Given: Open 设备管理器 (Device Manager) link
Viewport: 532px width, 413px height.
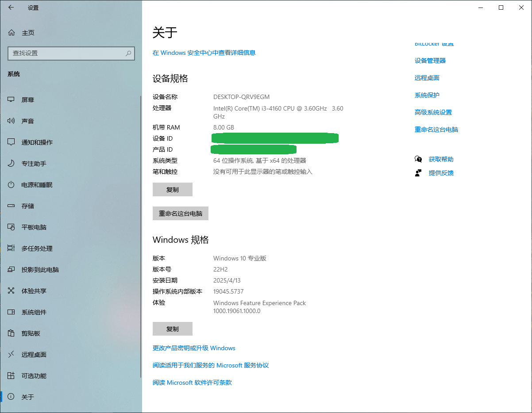Looking at the screenshot, I should [x=430, y=60].
